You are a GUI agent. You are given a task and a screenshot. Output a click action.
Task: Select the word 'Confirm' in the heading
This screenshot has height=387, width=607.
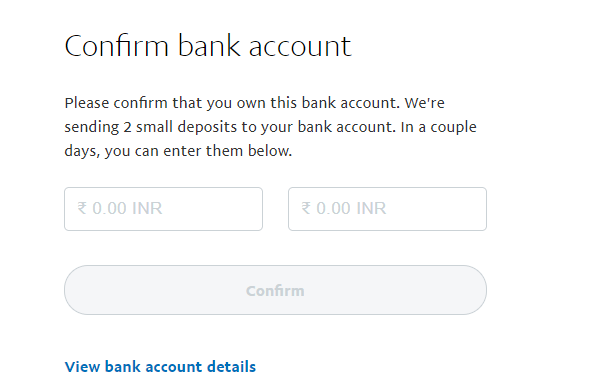(117, 46)
